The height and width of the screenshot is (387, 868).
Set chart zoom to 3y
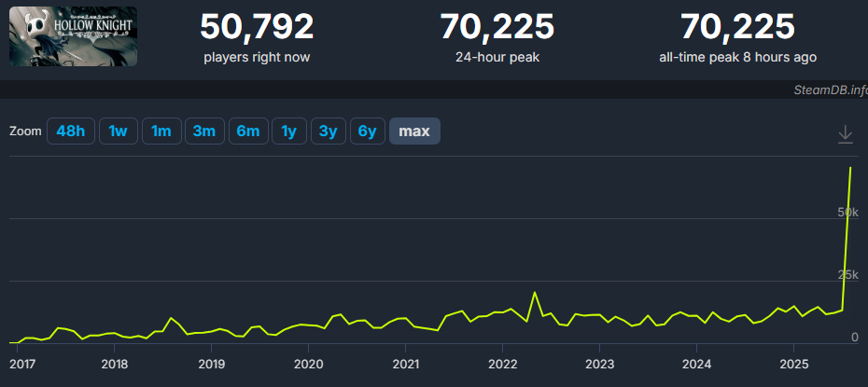pyautogui.click(x=329, y=131)
